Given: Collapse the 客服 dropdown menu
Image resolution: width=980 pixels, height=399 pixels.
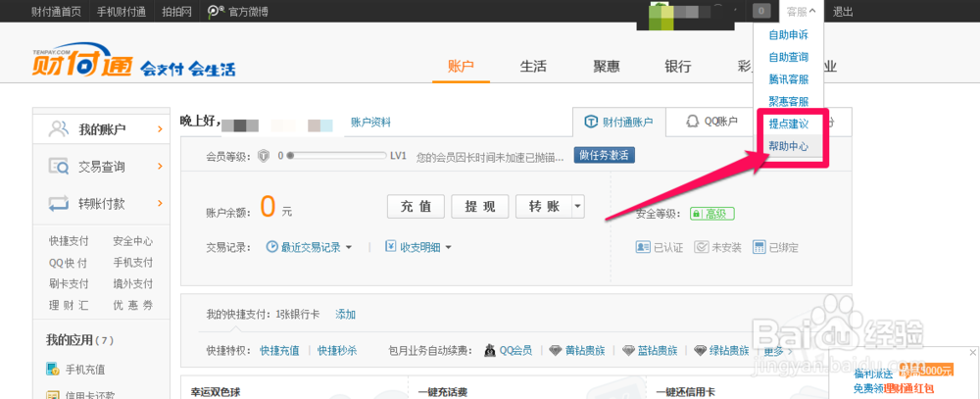Looking at the screenshot, I should (802, 11).
